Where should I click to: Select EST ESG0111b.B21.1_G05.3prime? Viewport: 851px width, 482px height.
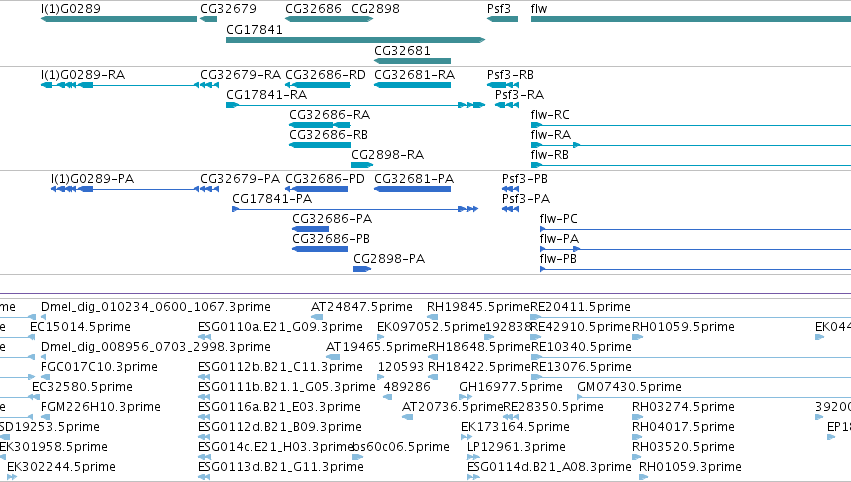pyautogui.click(x=204, y=397)
